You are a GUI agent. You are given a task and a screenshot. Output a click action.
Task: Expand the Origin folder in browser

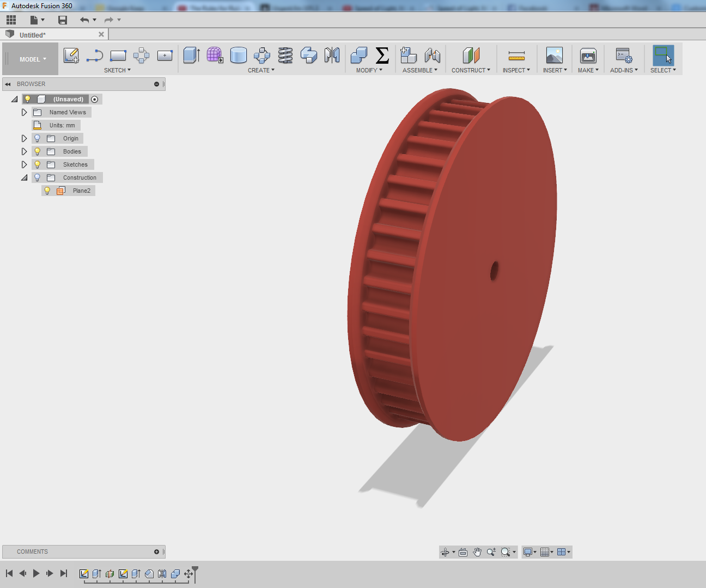point(24,138)
